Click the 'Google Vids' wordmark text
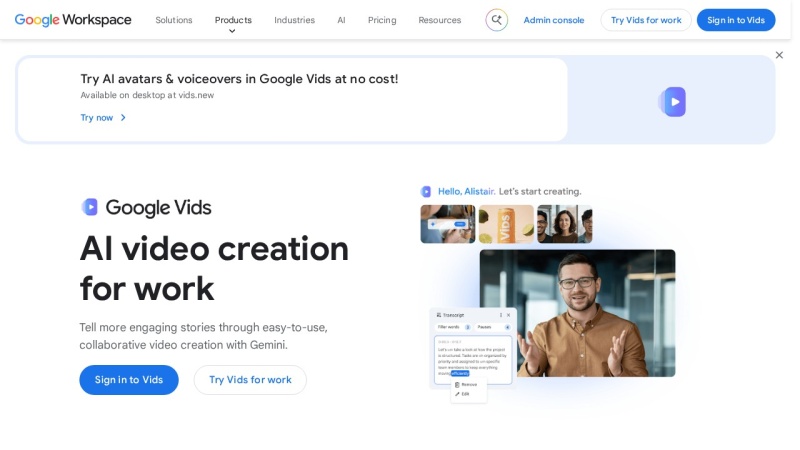This screenshot has height=450, width=800. [x=158, y=208]
